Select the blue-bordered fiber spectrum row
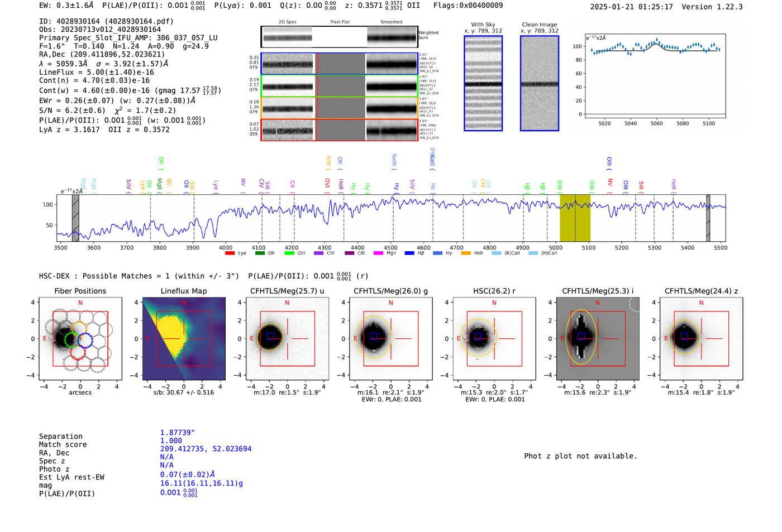 click(x=340, y=64)
